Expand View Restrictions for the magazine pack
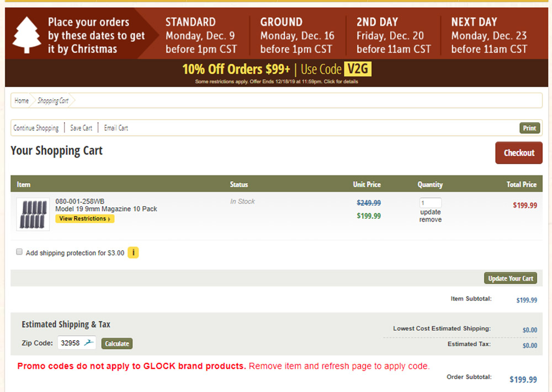The width and height of the screenshot is (552, 392). (84, 219)
